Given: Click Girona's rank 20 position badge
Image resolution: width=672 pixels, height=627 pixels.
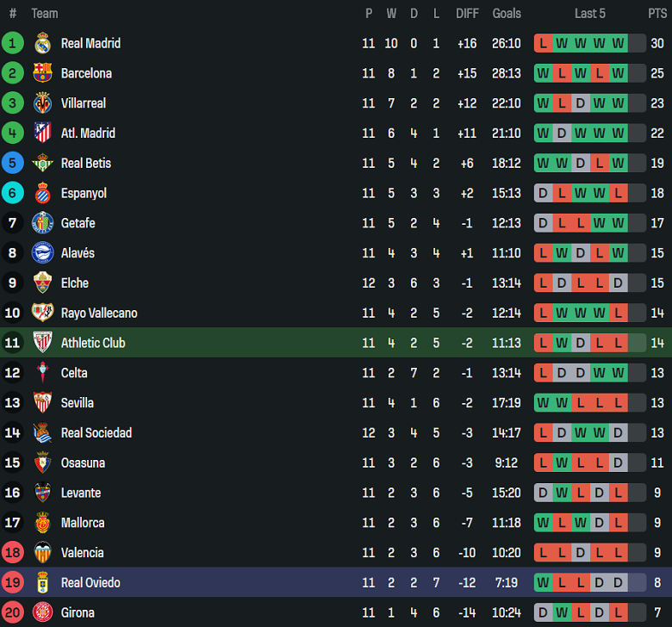Looking at the screenshot, I should tap(13, 612).
